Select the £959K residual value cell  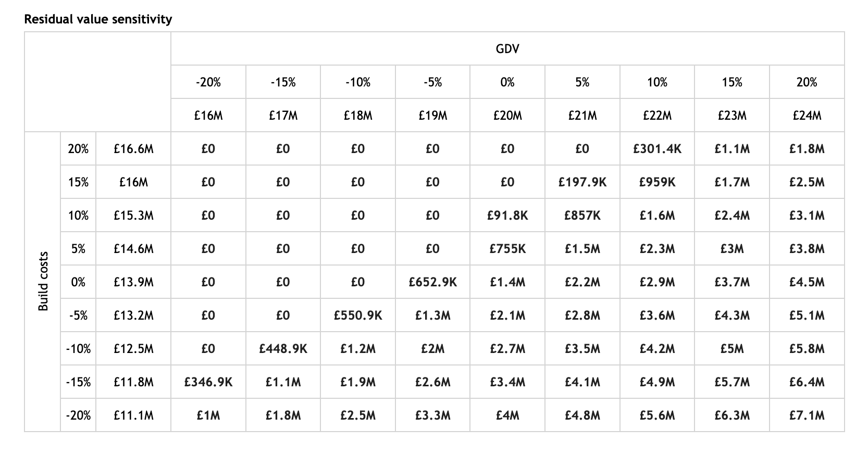657,182
